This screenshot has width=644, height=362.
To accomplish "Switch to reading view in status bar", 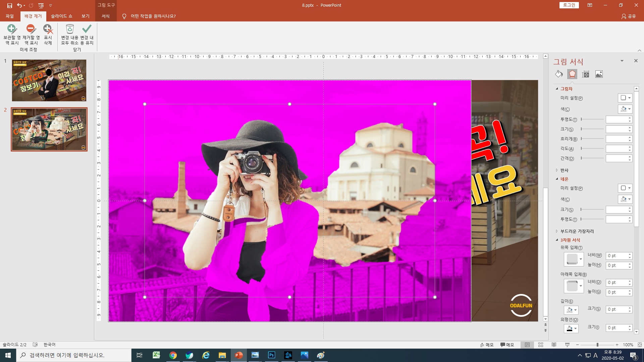I will (554, 345).
